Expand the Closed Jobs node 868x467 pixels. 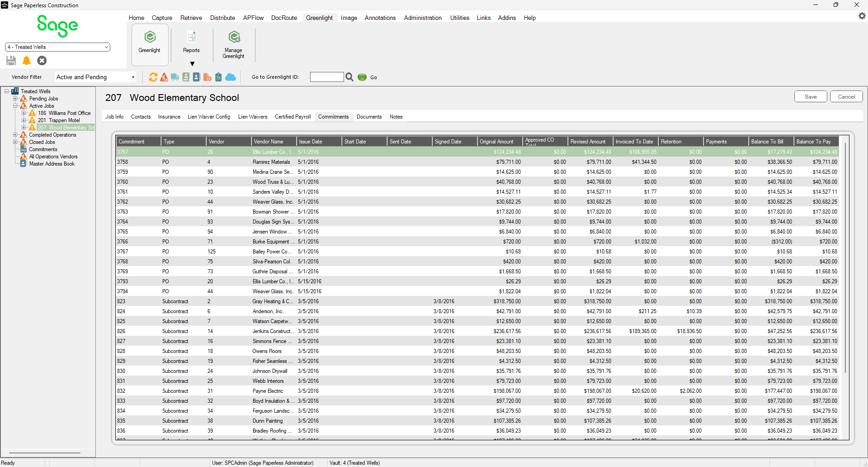pos(15,142)
